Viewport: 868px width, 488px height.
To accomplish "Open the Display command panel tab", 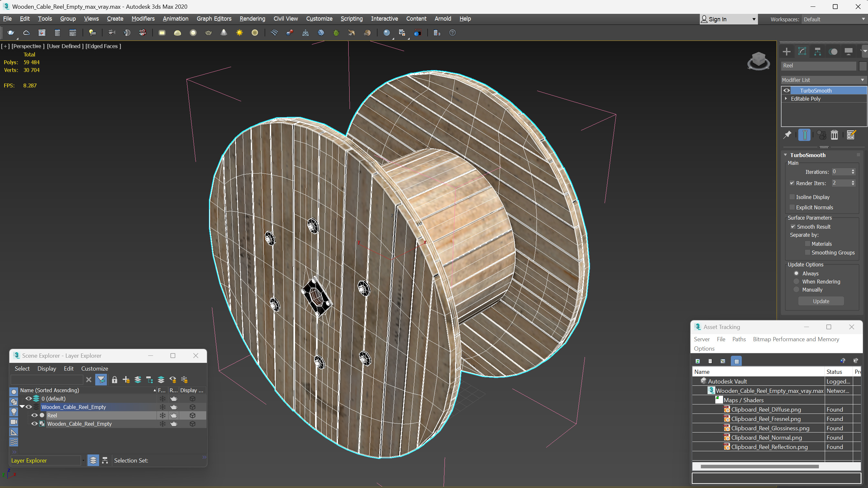I will 848,52.
